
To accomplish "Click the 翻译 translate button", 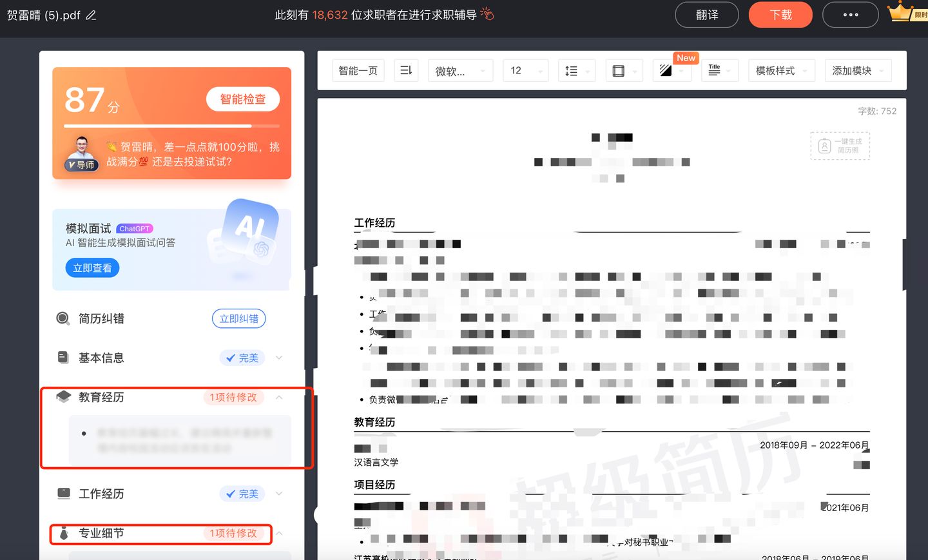I will [706, 15].
